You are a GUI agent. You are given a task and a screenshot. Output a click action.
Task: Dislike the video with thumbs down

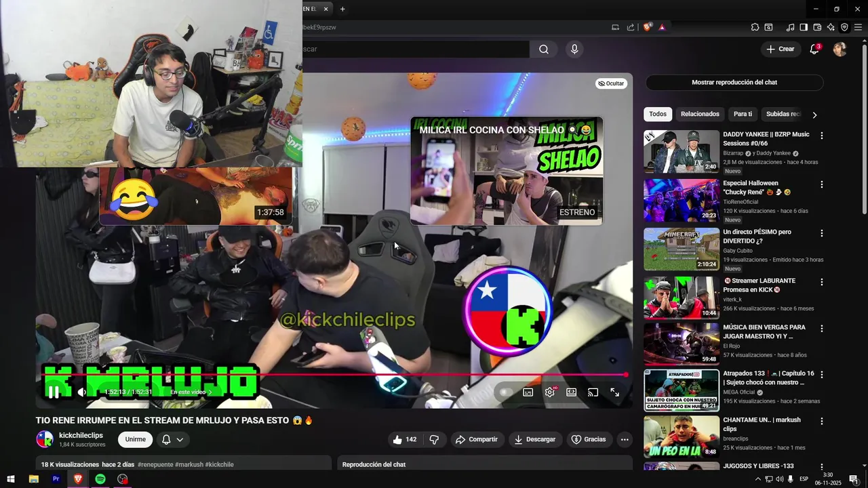click(x=434, y=439)
